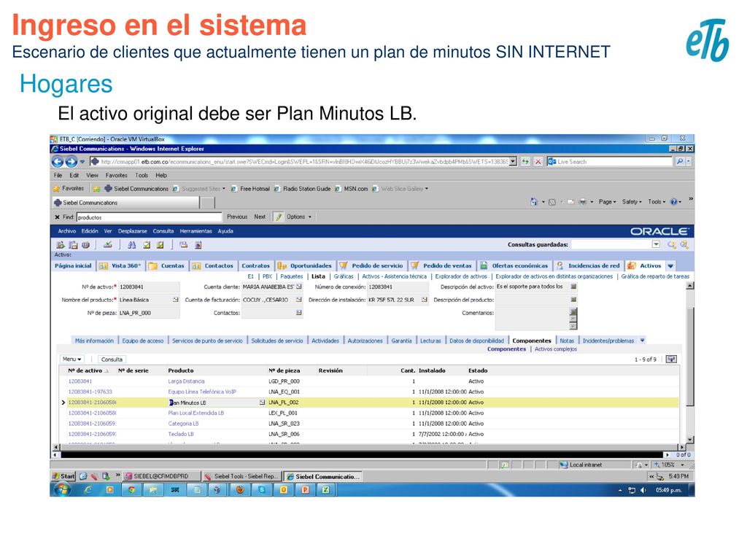Screen dimensions: 747x560
Task: Click the saved query magnifier icon near Consultas guardadas
Action: coord(672,245)
